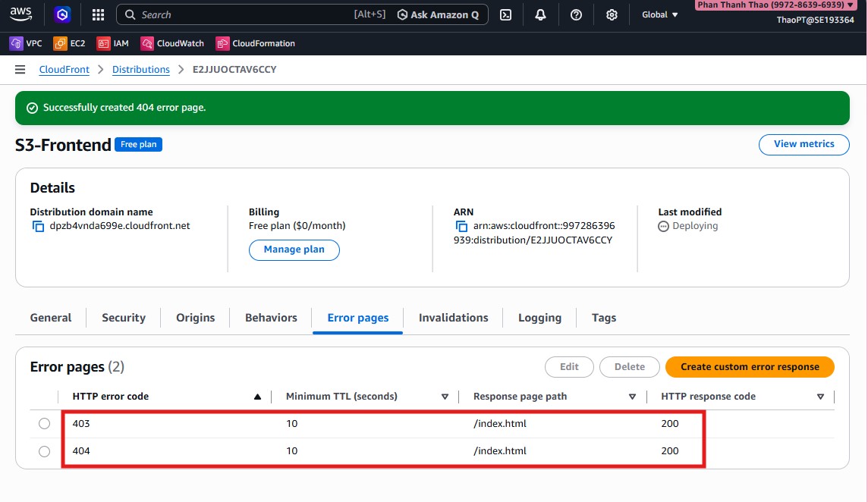This screenshot has width=868, height=502.
Task: Sort rows by HTTP error code
Action: point(257,396)
